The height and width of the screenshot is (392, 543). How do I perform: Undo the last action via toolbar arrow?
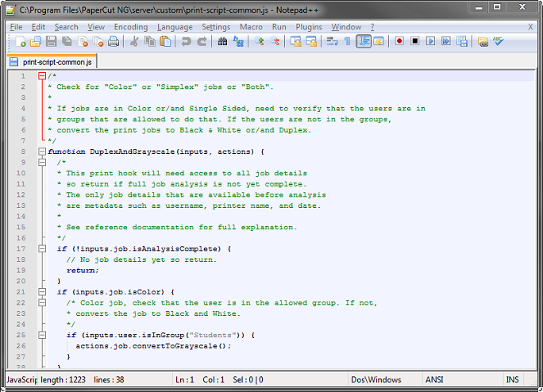pyautogui.click(x=186, y=41)
